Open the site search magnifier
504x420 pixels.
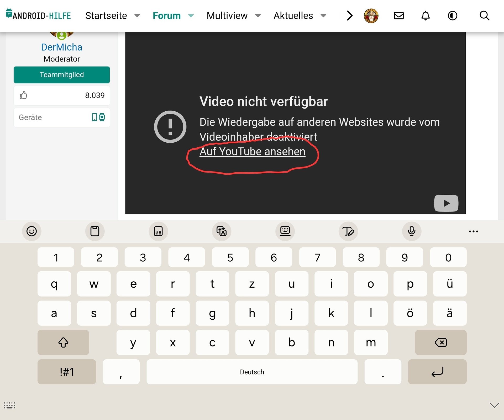(x=484, y=16)
